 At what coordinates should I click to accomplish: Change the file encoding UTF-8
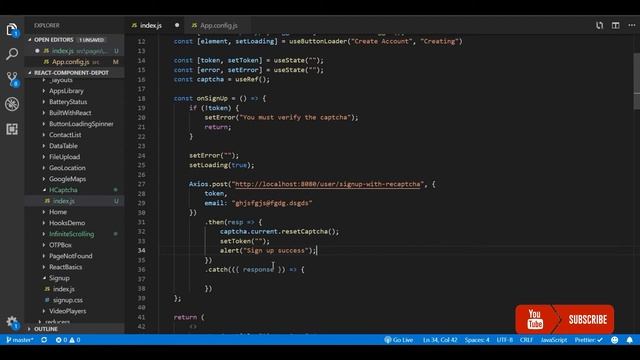(504, 340)
